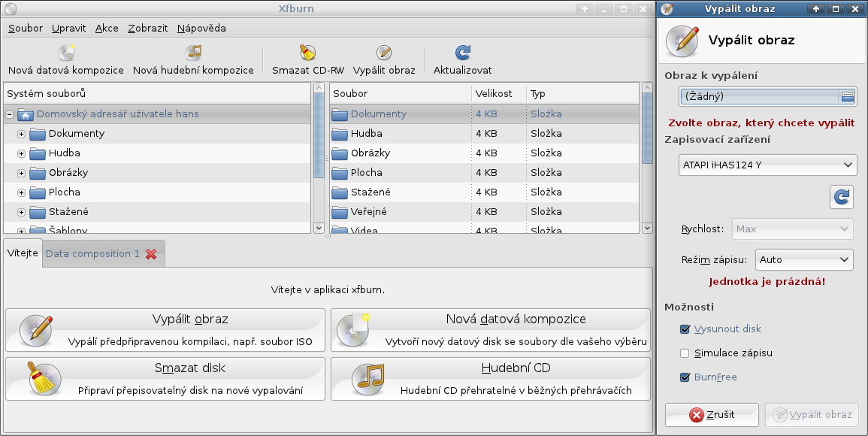
Task: Open the Akce menu
Action: point(107,29)
